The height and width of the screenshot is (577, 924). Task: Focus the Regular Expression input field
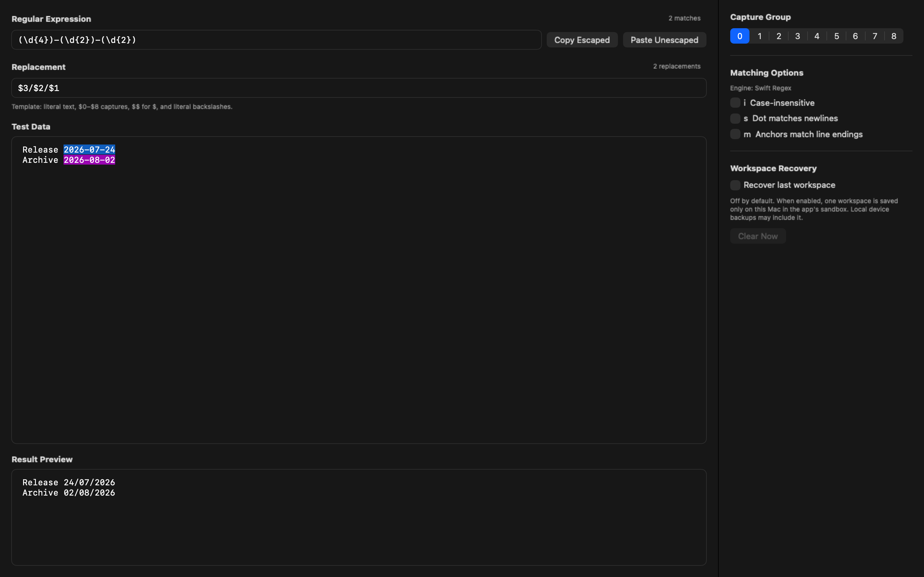(x=277, y=40)
